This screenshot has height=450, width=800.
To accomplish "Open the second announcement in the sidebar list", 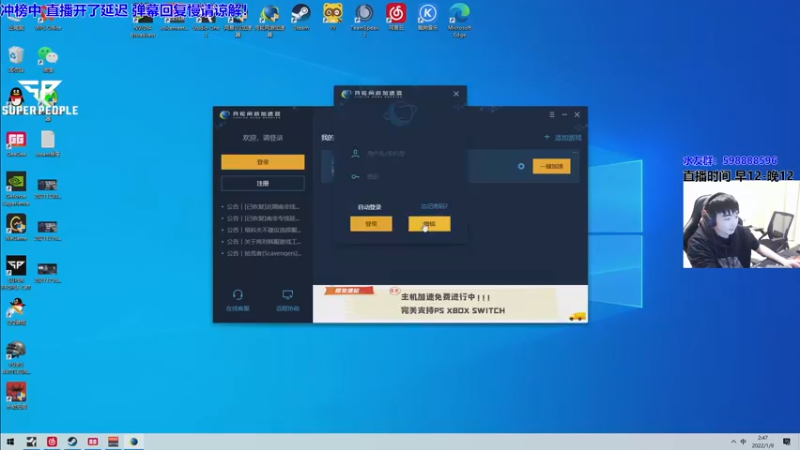I will pyautogui.click(x=261, y=218).
